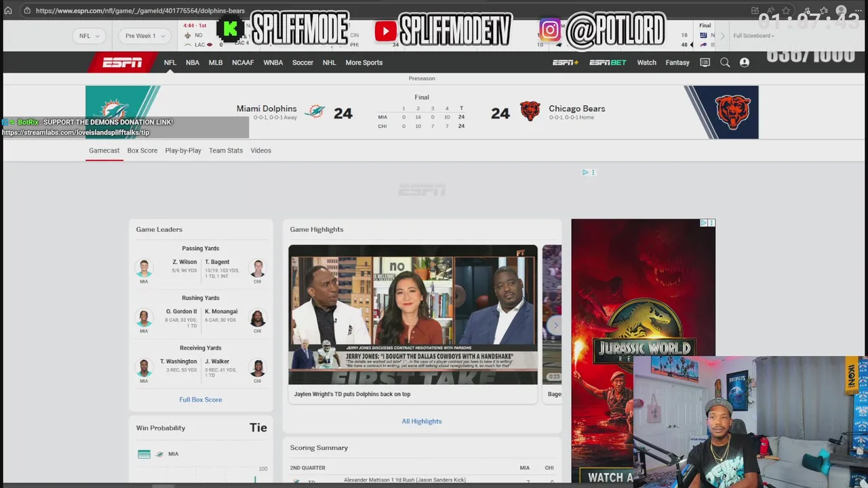Select NFL in the navigation bar
Screen dimensions: 868x488
(170, 62)
